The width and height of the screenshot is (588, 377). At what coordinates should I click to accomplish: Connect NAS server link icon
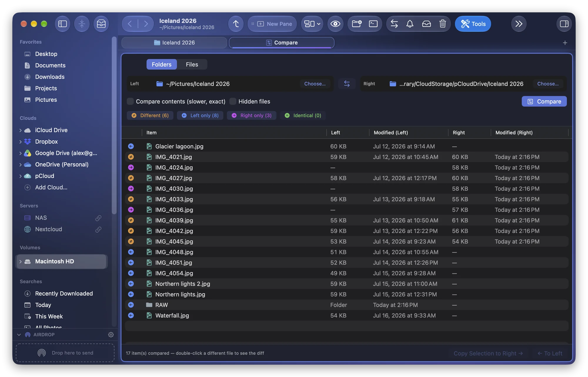(98, 218)
